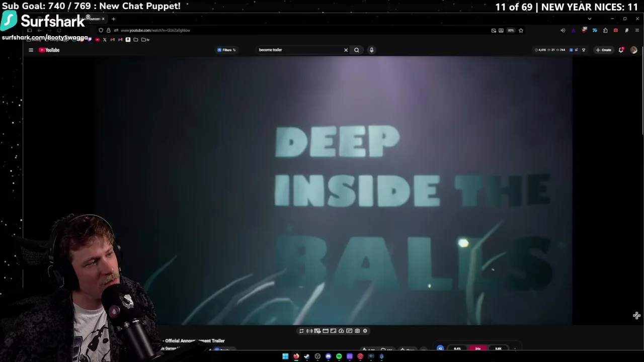The image size is (644, 362).
Task: Open the list all tabs chevron
Action: tap(590, 19)
